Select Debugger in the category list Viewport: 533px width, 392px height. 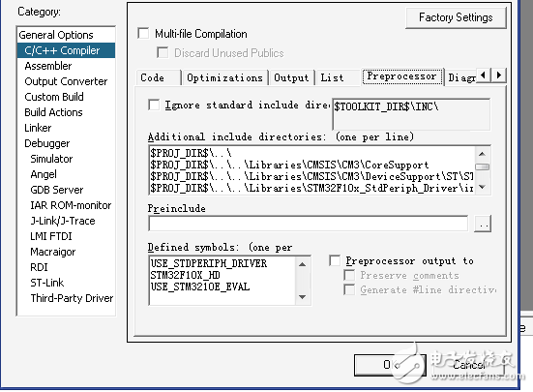(x=46, y=143)
